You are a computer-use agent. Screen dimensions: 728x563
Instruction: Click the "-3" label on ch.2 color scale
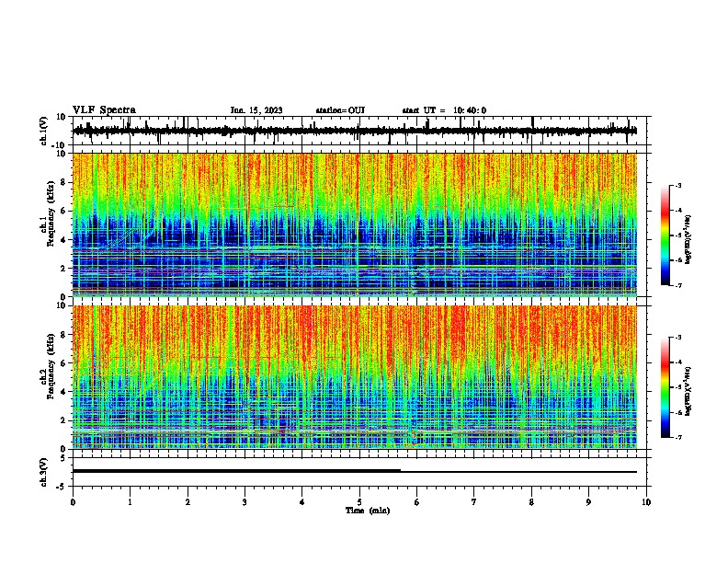678,338
